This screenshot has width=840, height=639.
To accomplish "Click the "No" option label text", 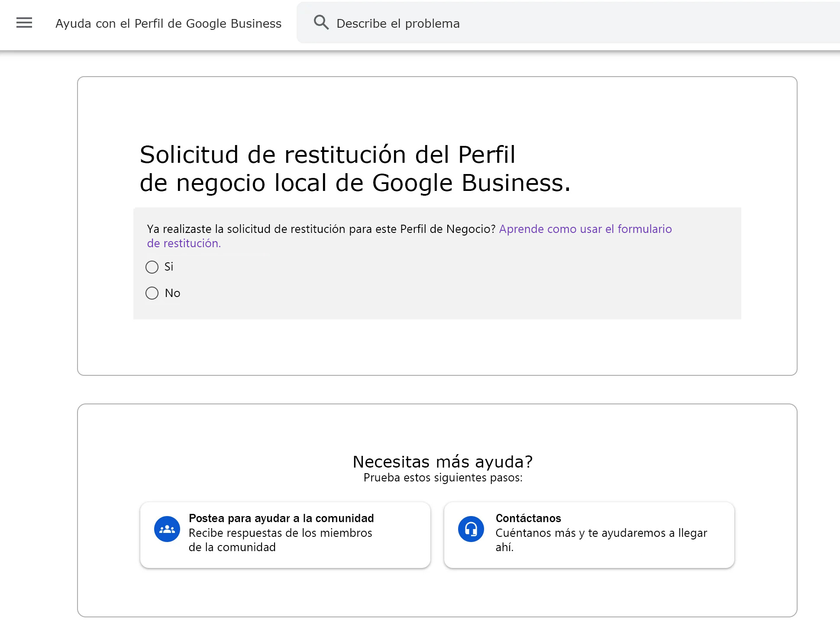I will point(172,293).
